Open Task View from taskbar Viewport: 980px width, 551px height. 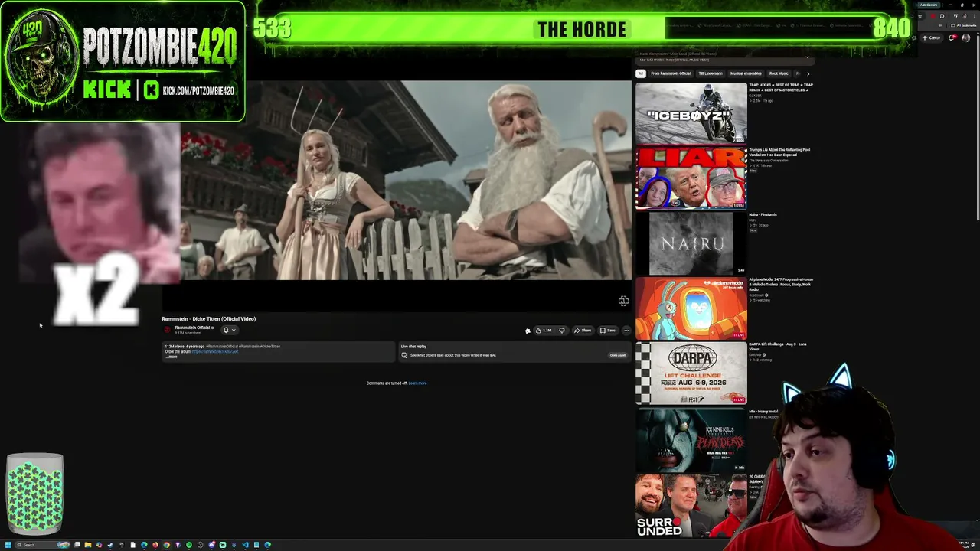[x=77, y=545]
